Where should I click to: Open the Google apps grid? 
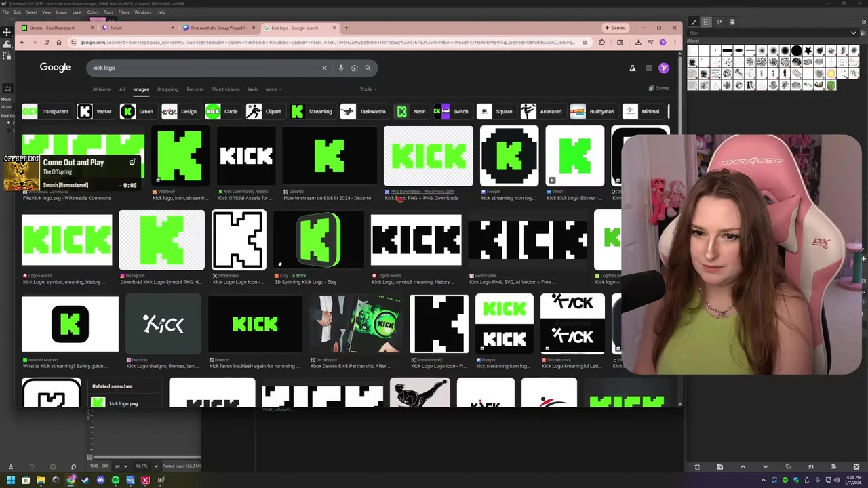[648, 68]
